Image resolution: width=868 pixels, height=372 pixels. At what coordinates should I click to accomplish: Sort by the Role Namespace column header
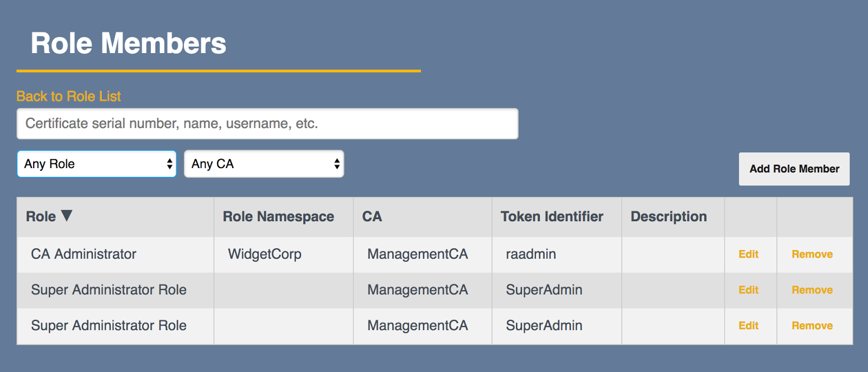[278, 217]
